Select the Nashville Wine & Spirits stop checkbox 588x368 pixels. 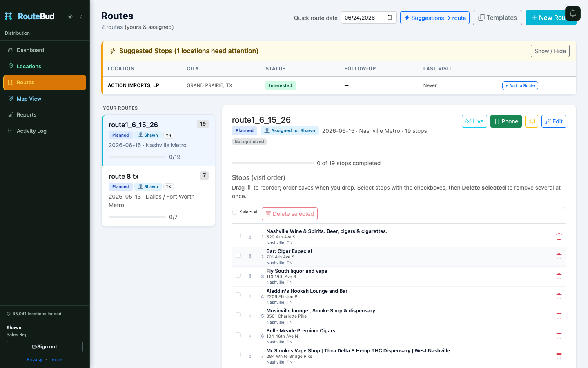238,236
